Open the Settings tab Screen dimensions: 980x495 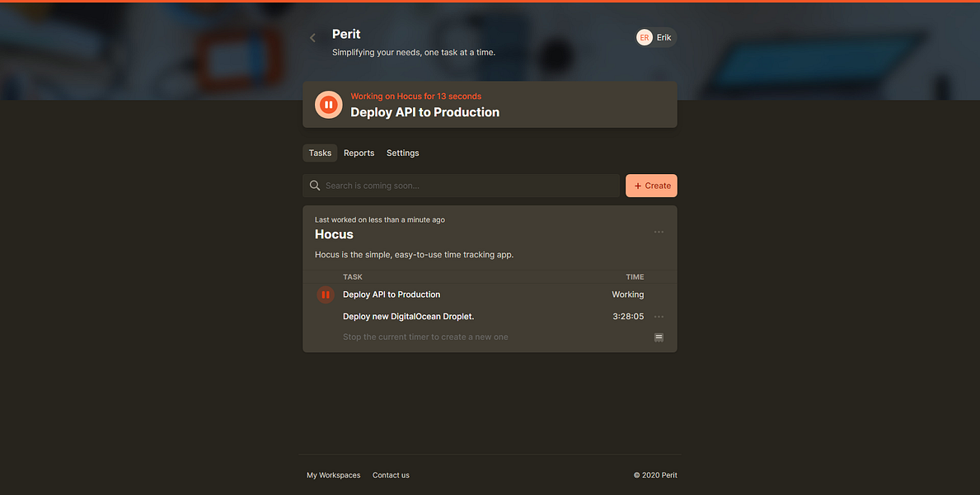click(402, 153)
